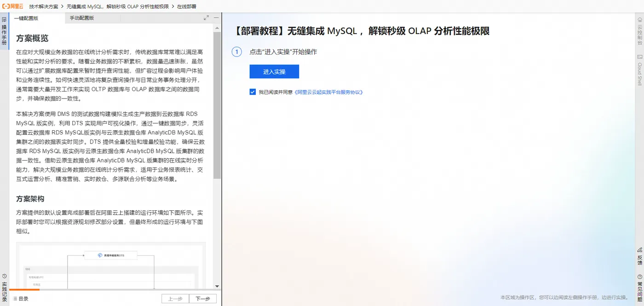Click the 方案概览 heading
644x306 pixels.
tap(32, 38)
